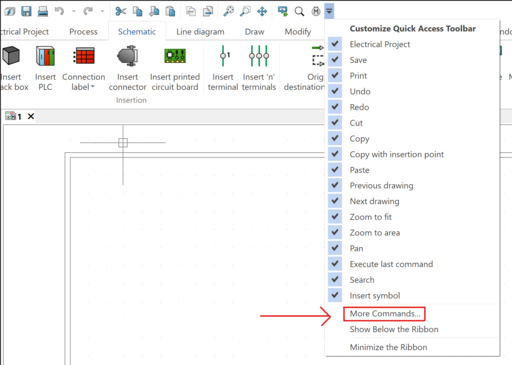512x365 pixels.
Task: Click Customize Quick Access Toolbar arrow
Action: coord(329,11)
